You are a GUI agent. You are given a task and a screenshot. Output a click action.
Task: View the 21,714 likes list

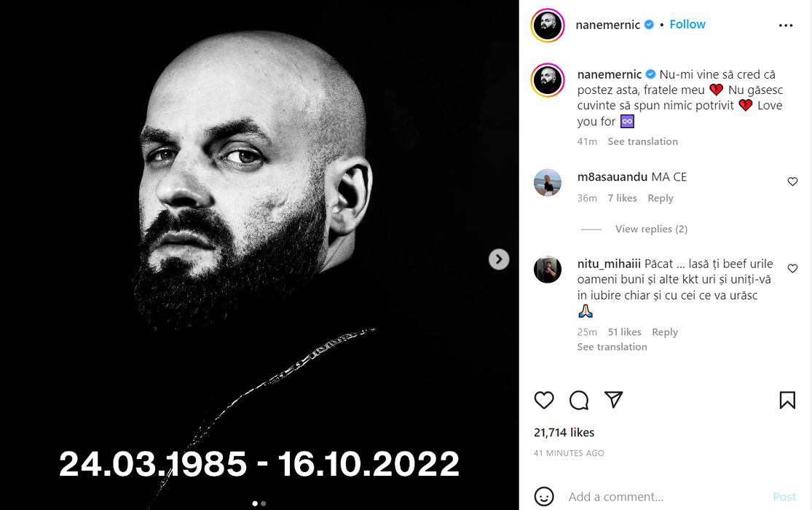tap(564, 433)
